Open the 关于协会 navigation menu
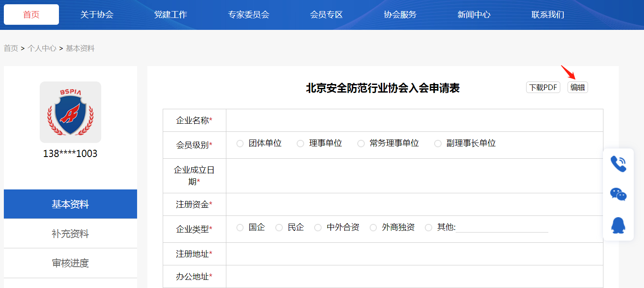 [97, 15]
